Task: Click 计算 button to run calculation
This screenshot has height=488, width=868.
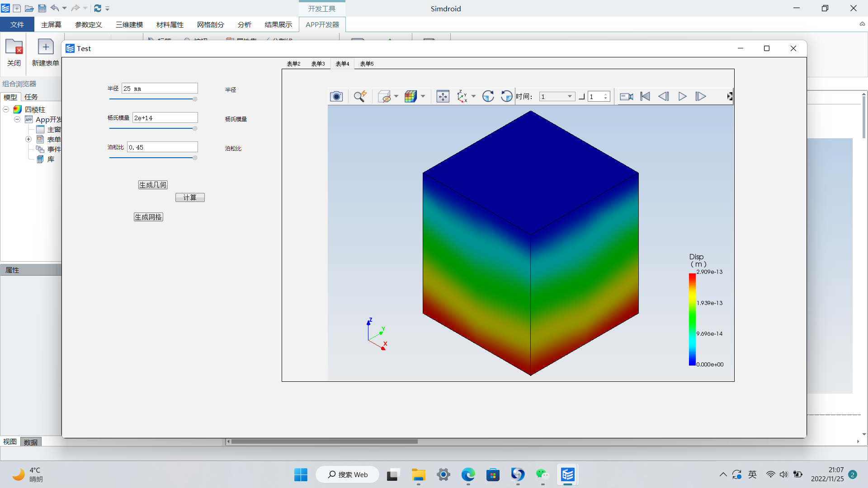Action: click(190, 197)
